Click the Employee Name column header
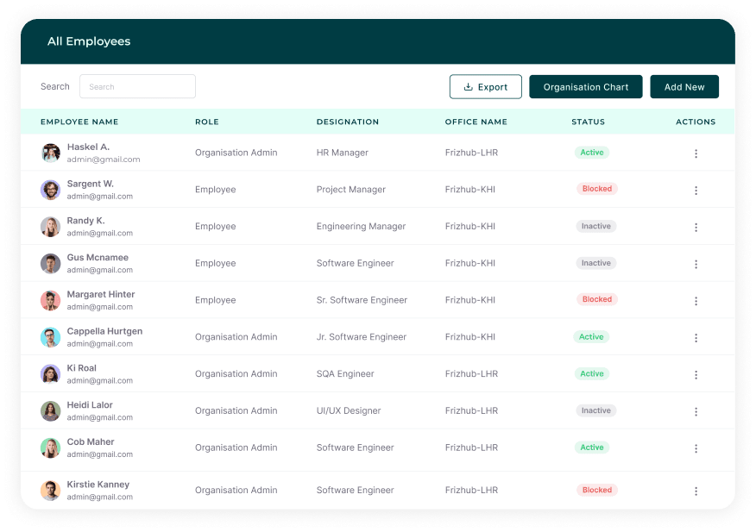 (79, 122)
